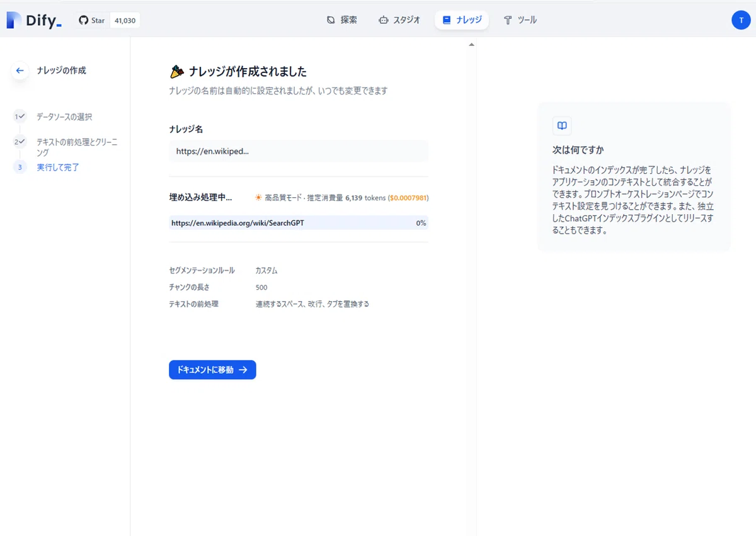Open the user avatar T menu
This screenshot has width=756, height=536.
[x=741, y=20]
